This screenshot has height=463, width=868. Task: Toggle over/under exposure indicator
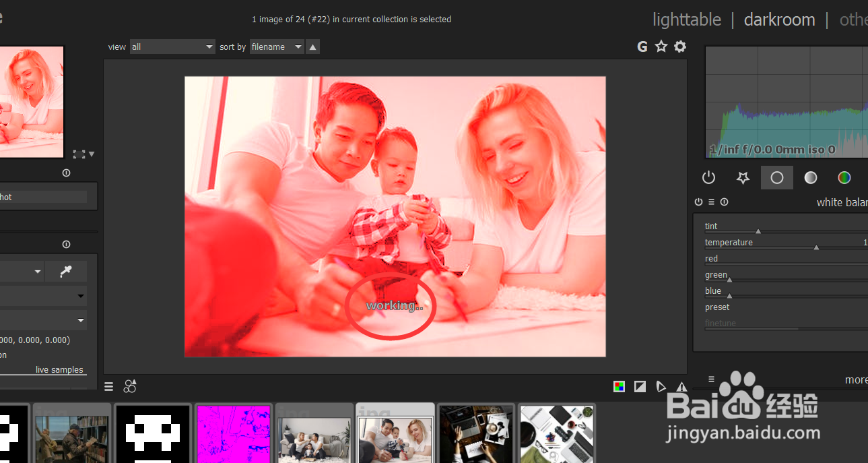(x=640, y=386)
